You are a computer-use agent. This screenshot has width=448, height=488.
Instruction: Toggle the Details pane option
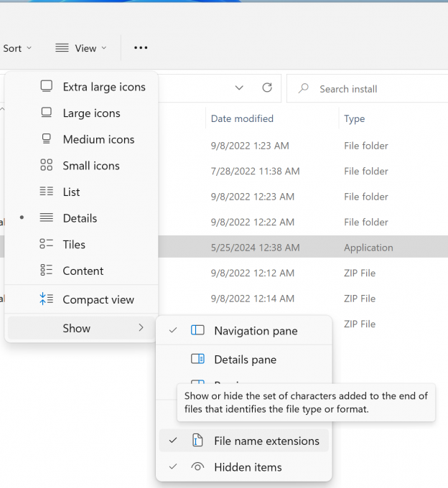(x=244, y=360)
